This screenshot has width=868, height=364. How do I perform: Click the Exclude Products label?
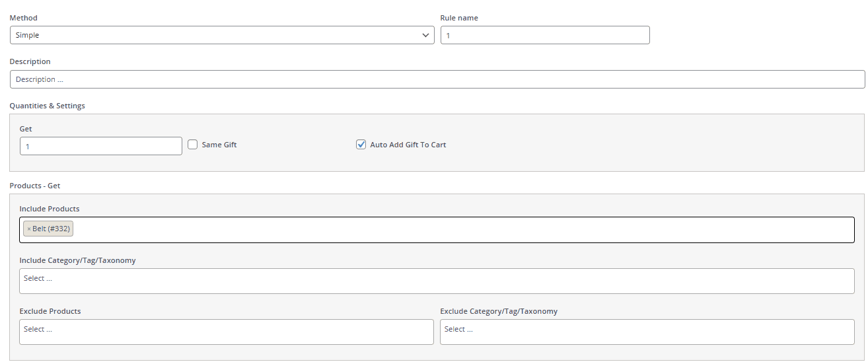pos(50,311)
